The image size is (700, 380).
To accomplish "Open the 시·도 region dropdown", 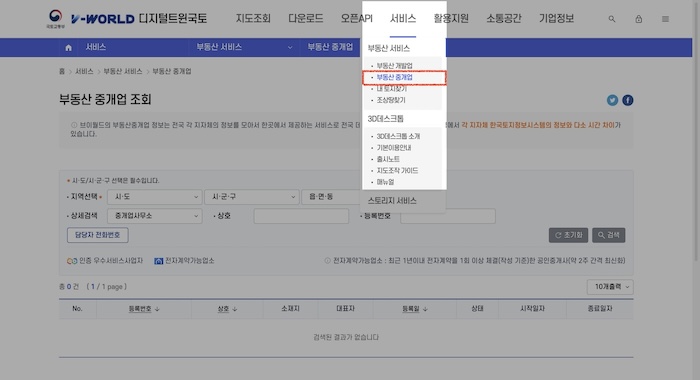I will [154, 197].
